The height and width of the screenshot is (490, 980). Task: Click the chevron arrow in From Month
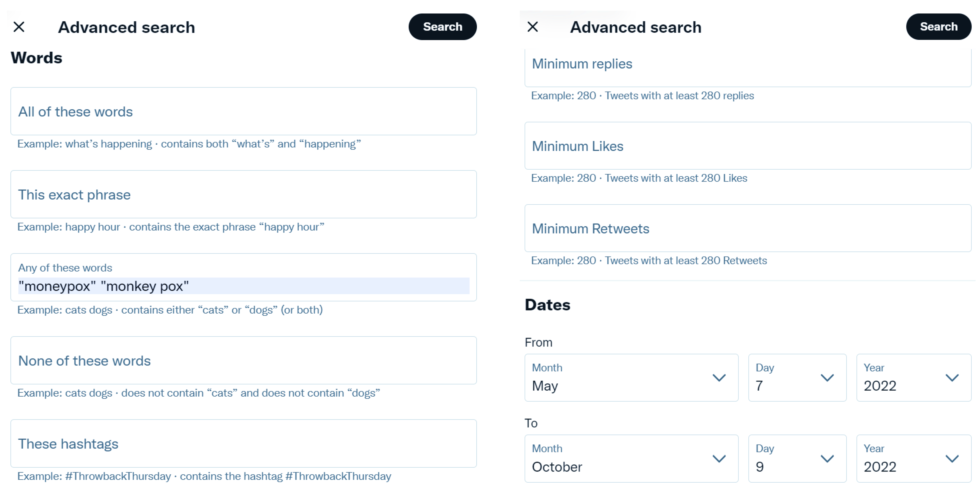pyautogui.click(x=719, y=378)
